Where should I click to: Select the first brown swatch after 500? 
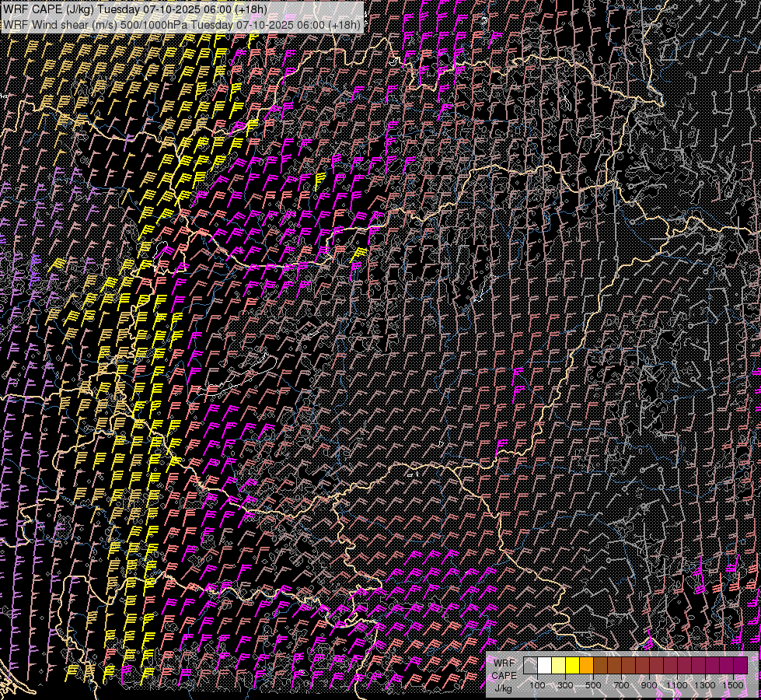(x=600, y=666)
